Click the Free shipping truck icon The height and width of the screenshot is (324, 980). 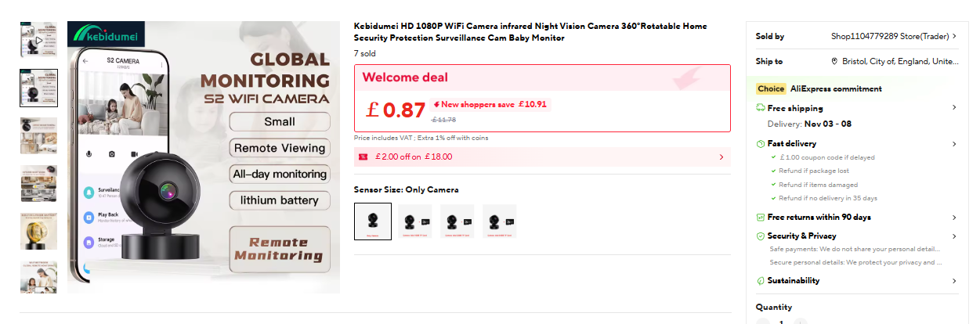pyautogui.click(x=761, y=108)
